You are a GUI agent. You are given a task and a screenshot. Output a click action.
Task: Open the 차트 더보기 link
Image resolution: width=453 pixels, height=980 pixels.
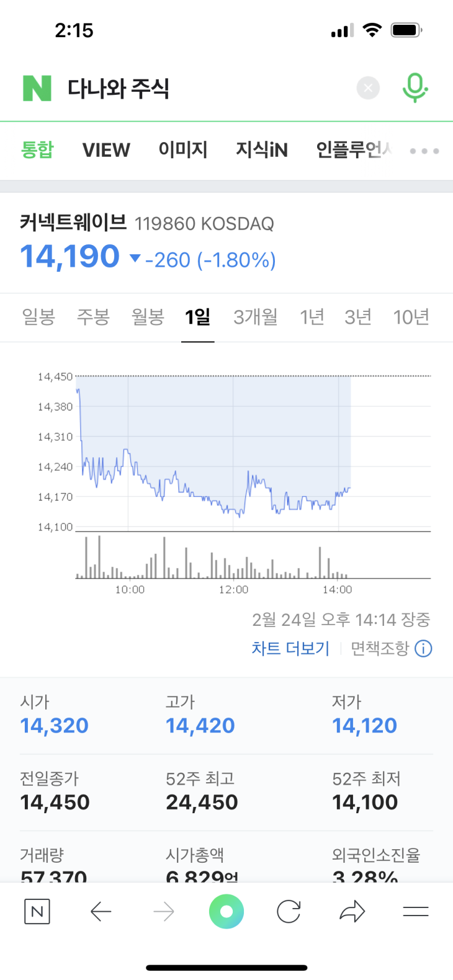click(290, 649)
